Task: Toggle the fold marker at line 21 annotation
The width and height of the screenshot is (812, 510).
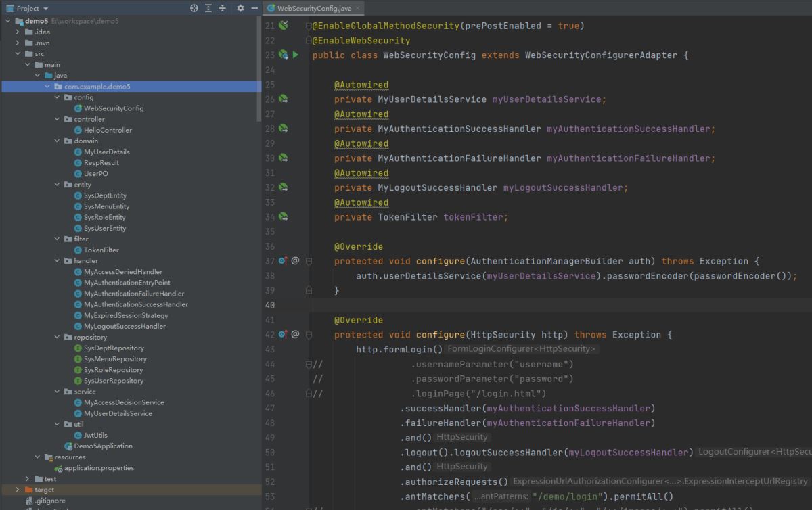Action: [x=309, y=26]
